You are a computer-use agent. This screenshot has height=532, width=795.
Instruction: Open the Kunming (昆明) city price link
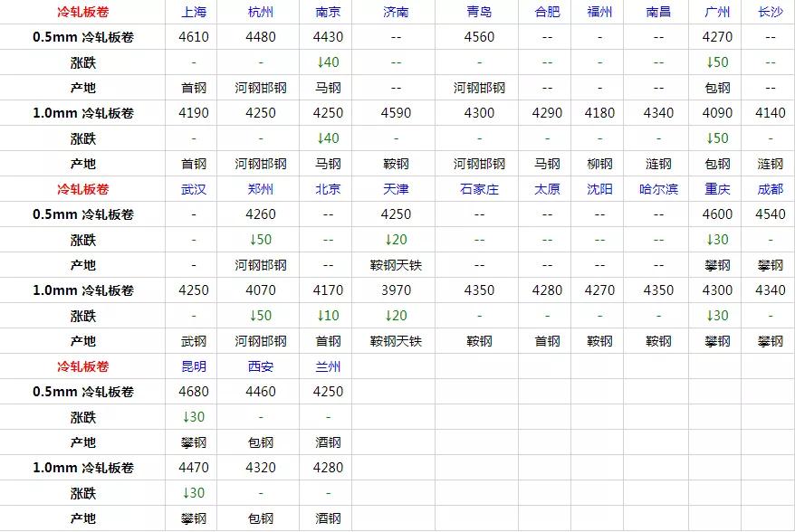tap(193, 366)
